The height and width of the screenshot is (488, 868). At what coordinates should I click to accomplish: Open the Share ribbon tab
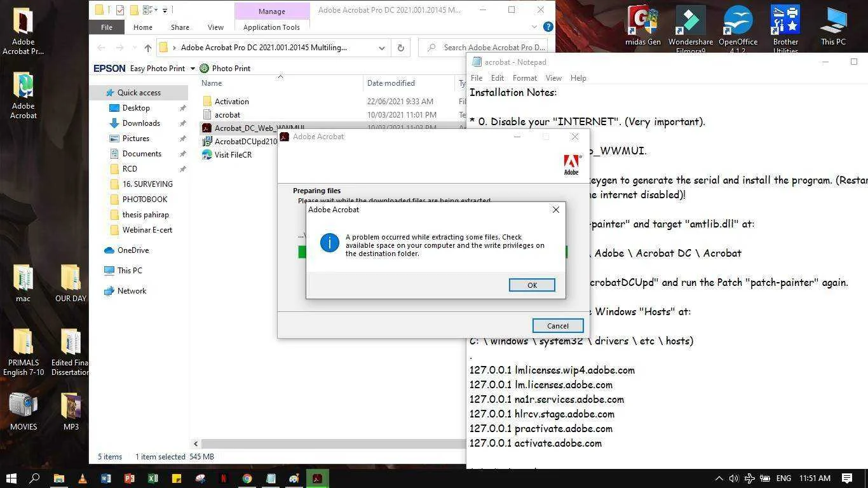pos(180,27)
